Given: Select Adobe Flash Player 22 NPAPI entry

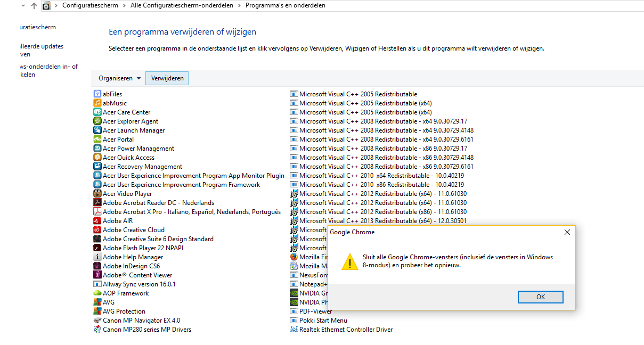Looking at the screenshot, I should (x=143, y=248).
